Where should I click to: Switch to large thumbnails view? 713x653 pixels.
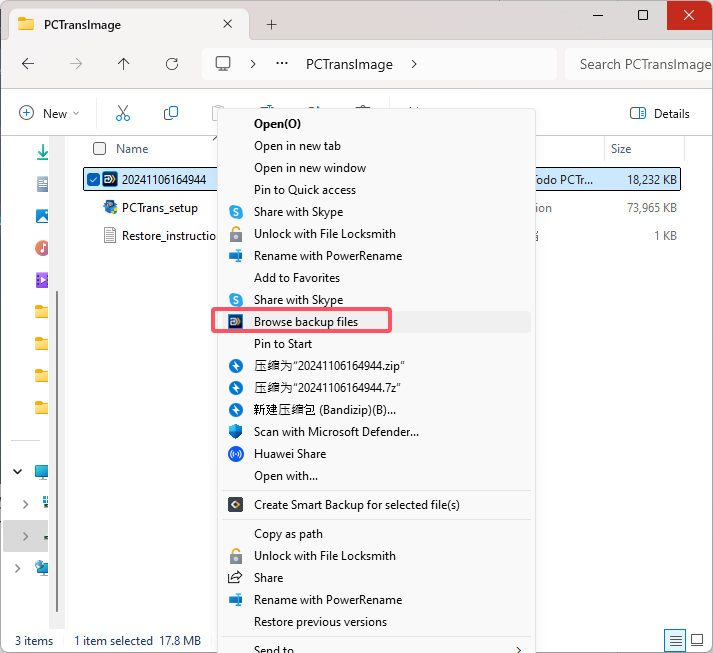click(x=697, y=640)
